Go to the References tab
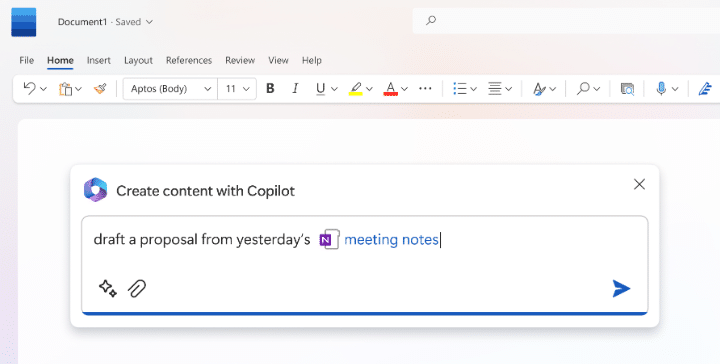 189,60
